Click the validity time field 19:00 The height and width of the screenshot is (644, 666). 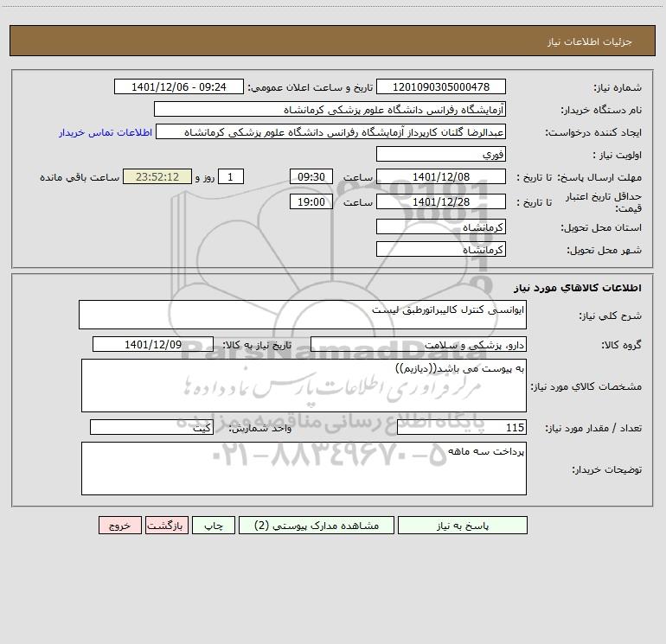coord(311,201)
